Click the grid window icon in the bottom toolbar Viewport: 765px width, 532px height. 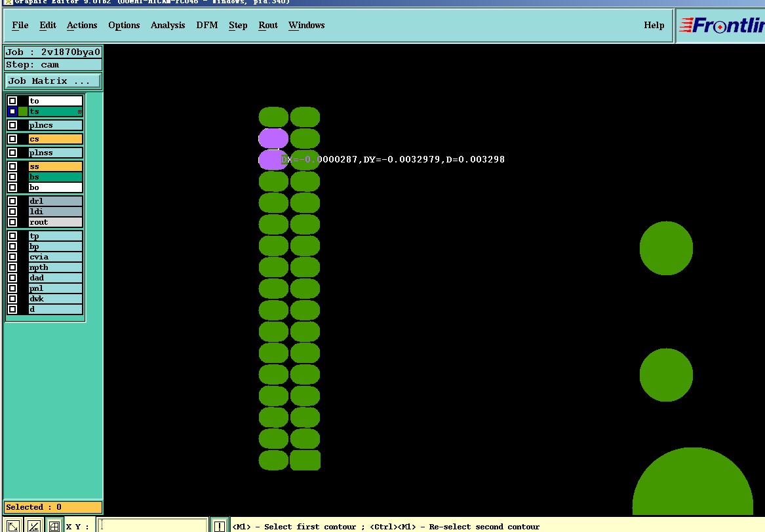[x=54, y=526]
